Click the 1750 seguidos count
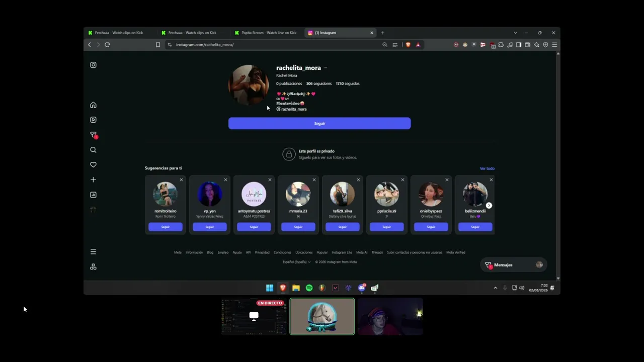 (x=348, y=83)
